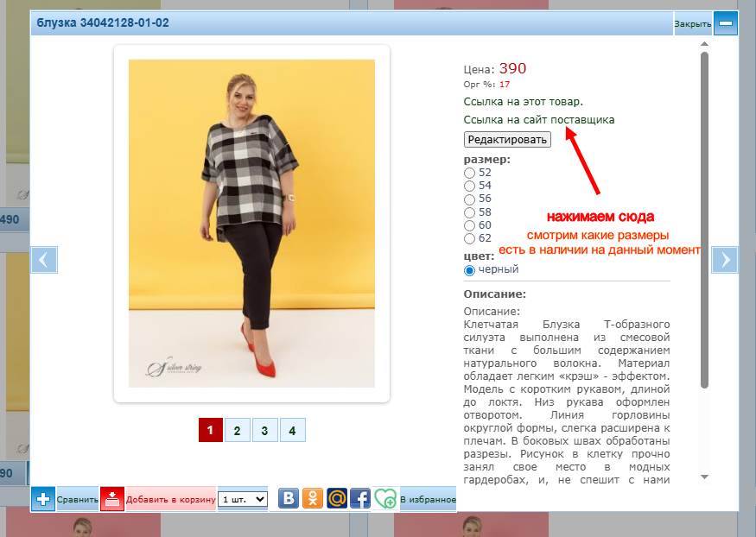Go to next product with right arrow
Screen dimensions: 756x537
click(x=725, y=260)
